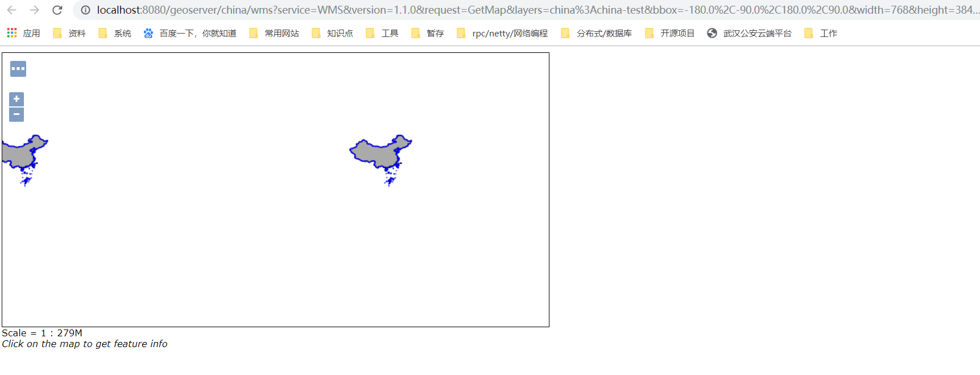The image size is (980, 375).
Task: Open the 系统 bookmark folder
Action: 114,33
